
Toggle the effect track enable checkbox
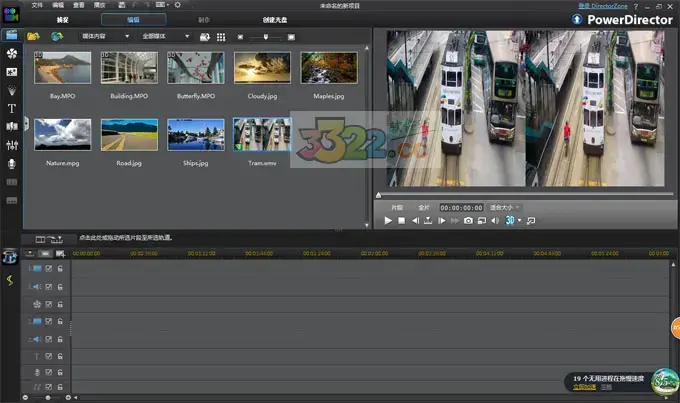(48, 304)
